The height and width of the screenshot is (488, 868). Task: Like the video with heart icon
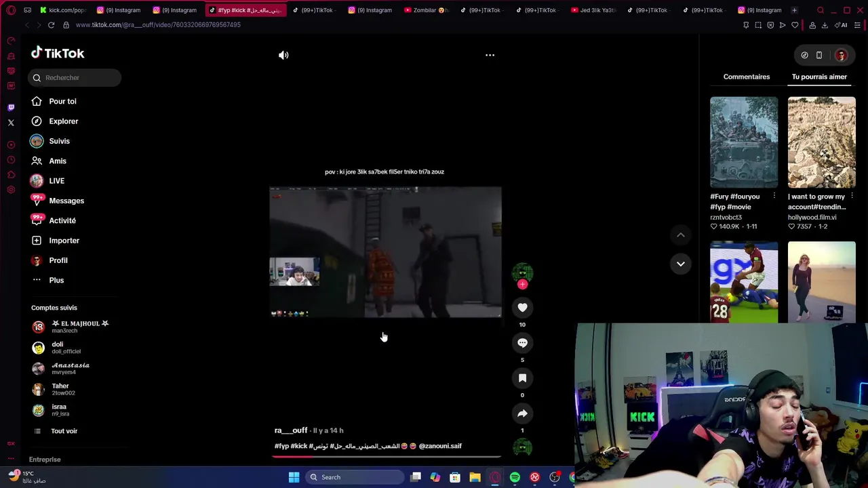[522, 308]
